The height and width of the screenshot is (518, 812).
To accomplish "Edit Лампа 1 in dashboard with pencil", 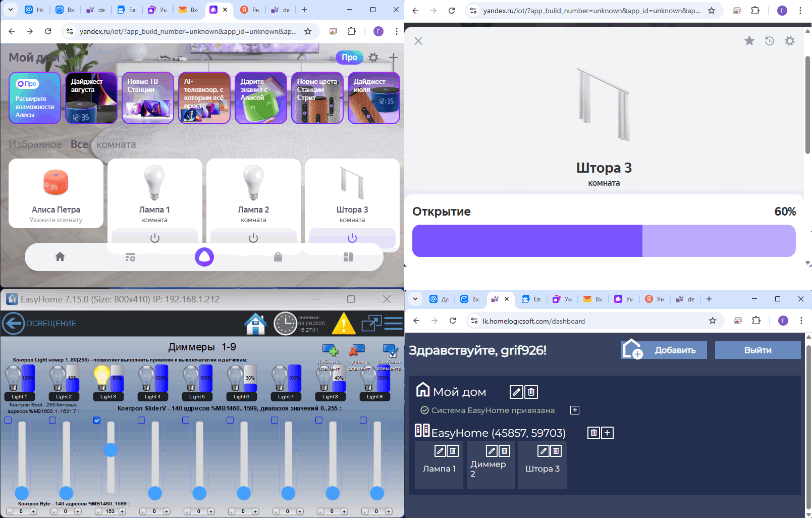I will [x=440, y=451].
